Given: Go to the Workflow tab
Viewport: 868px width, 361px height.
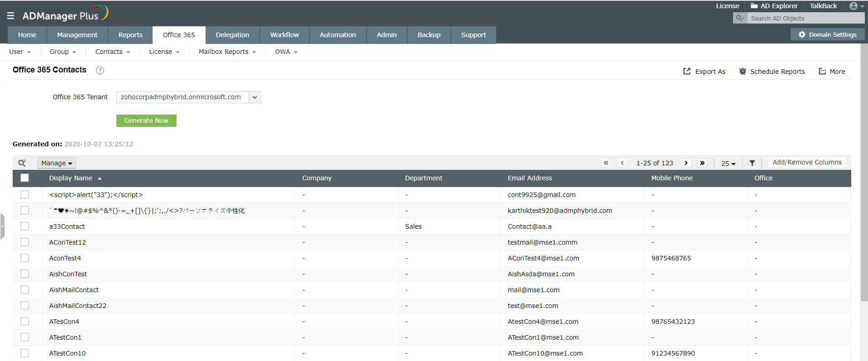Looking at the screenshot, I should tap(284, 35).
